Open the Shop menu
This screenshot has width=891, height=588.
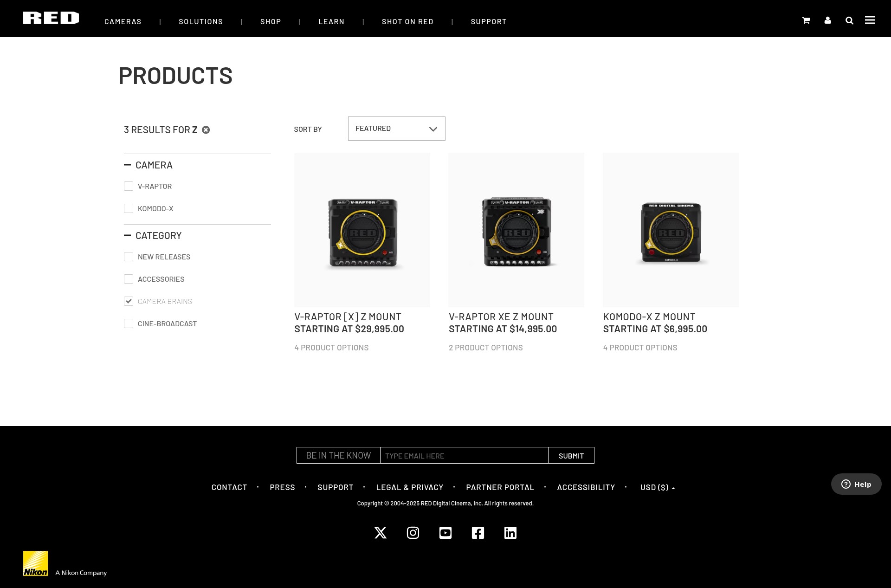point(271,21)
